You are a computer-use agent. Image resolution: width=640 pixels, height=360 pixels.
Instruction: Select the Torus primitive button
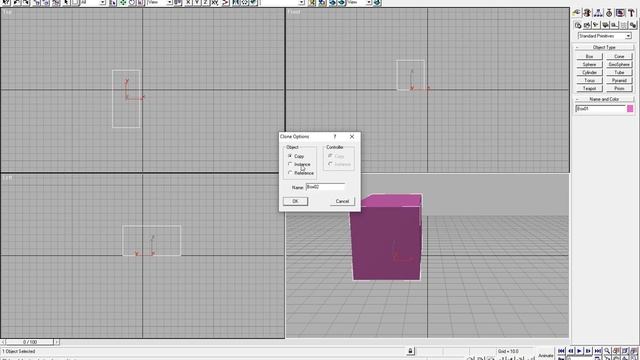tap(589, 80)
